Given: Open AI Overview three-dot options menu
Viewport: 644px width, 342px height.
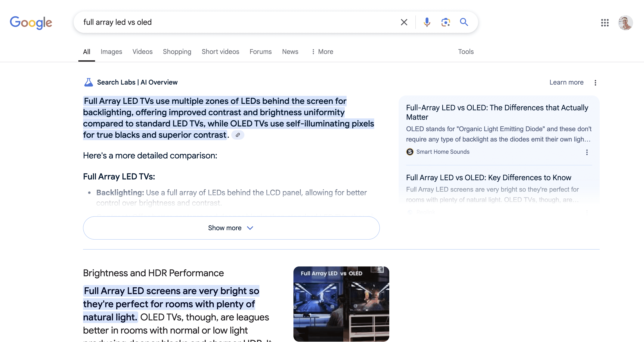Looking at the screenshot, I should click(x=595, y=83).
